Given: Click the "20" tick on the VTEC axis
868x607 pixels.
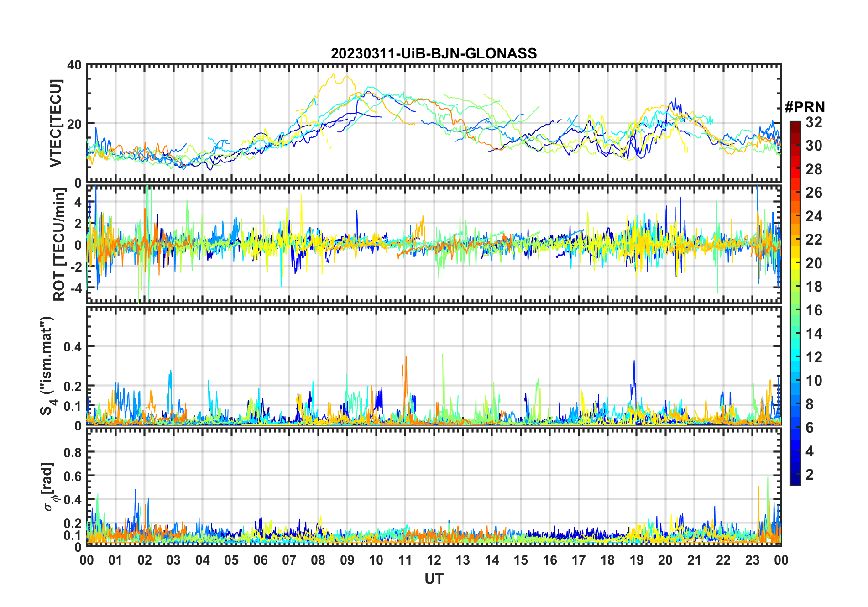Looking at the screenshot, I should tap(74, 124).
